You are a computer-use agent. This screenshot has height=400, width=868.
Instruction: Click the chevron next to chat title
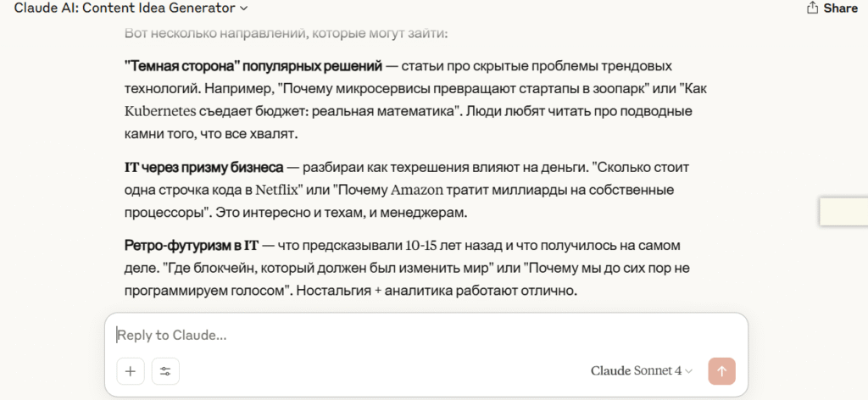244,8
